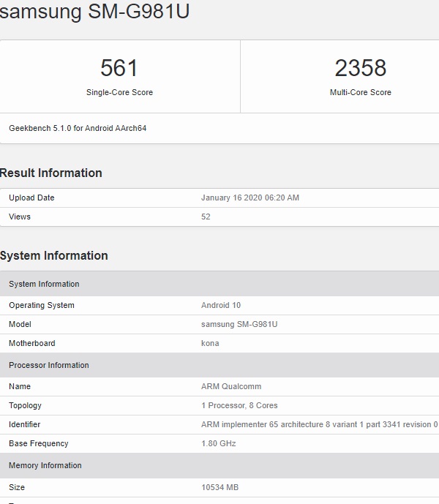Select the 'ARM implementer 65 architecture 8' identifier value

pos(319,424)
